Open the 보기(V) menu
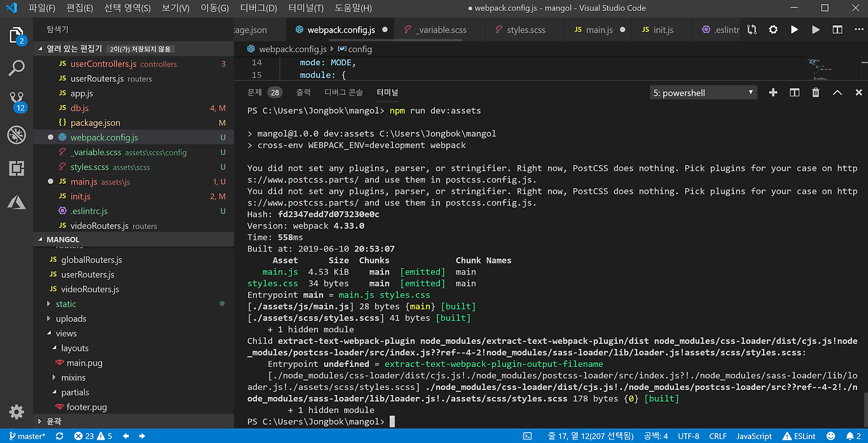 176,8
